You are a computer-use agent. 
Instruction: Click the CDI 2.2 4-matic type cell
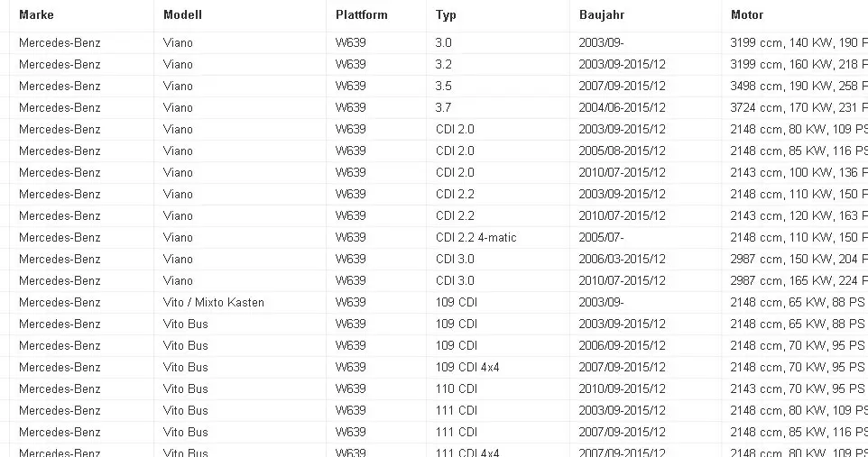point(476,237)
